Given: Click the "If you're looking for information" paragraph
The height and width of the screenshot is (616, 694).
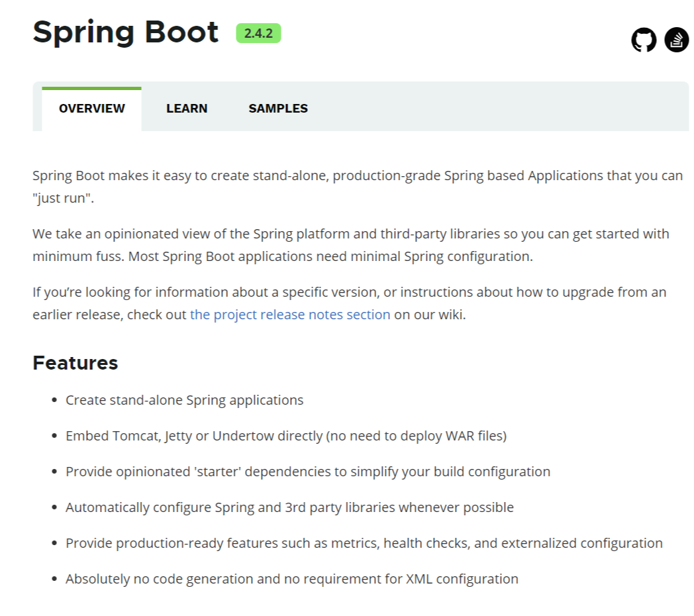Looking at the screenshot, I should click(x=350, y=303).
